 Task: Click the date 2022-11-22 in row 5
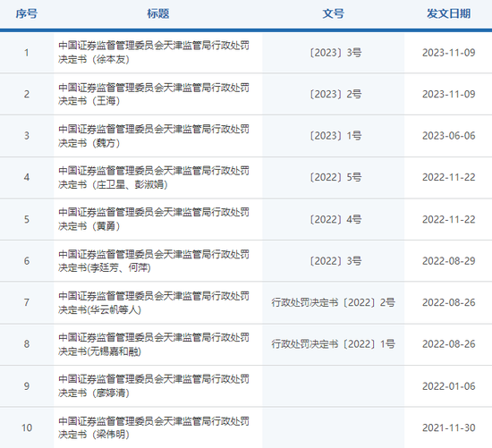point(449,219)
